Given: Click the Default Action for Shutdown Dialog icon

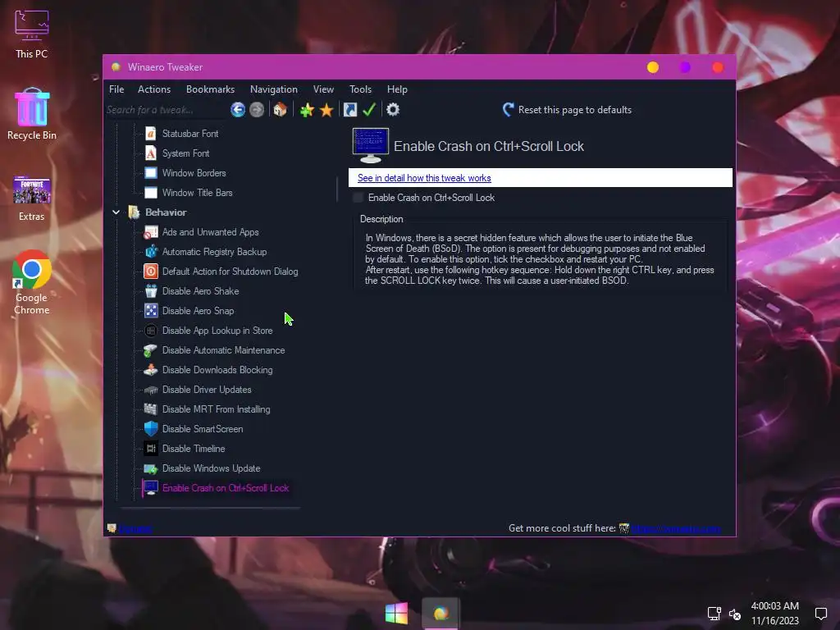Looking at the screenshot, I should (x=151, y=272).
